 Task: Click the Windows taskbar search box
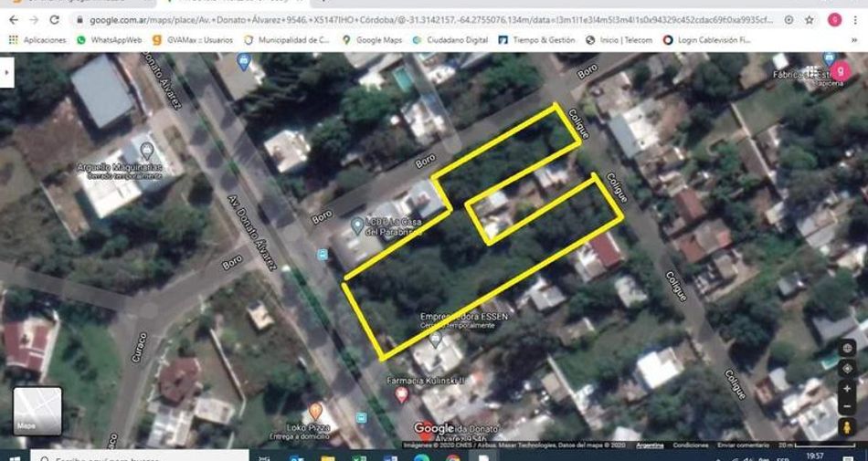140,456
